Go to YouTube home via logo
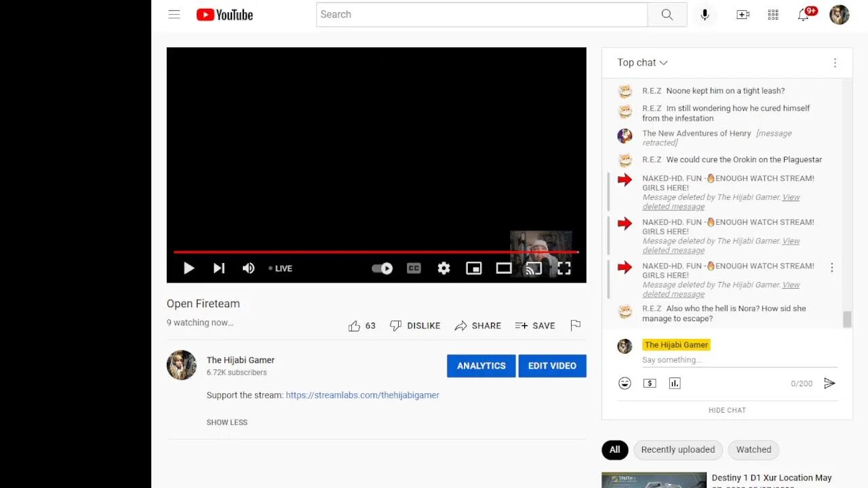The image size is (868, 488). 224,14
